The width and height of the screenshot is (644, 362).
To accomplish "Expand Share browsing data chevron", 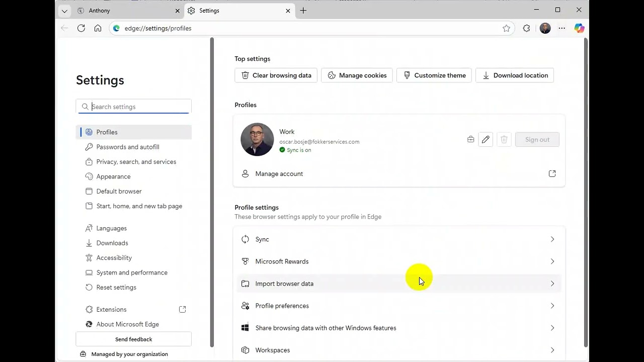I will (552, 328).
